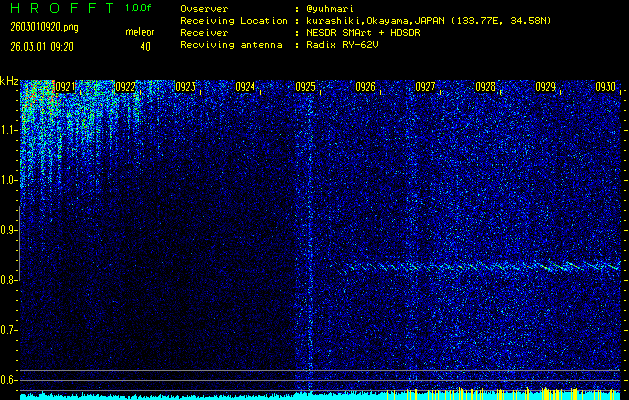Click the Receiver field label
629x400 pixels.
coord(204,33)
